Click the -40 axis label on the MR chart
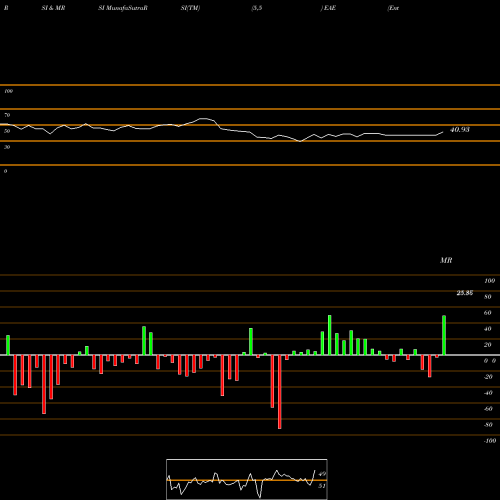 coord(488,393)
